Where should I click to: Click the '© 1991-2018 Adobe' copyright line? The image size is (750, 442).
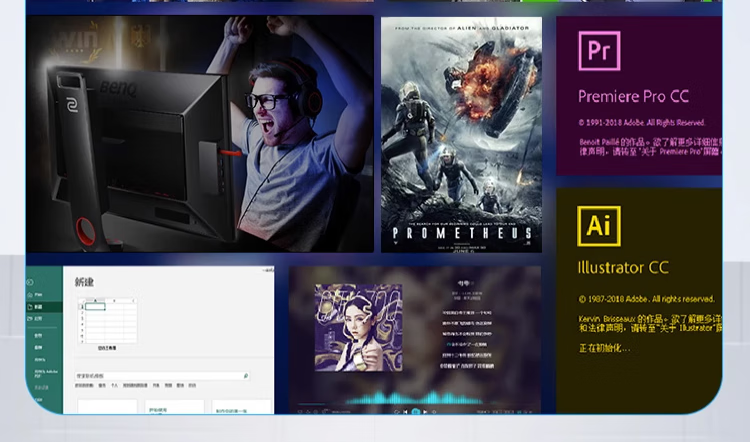coord(642,123)
